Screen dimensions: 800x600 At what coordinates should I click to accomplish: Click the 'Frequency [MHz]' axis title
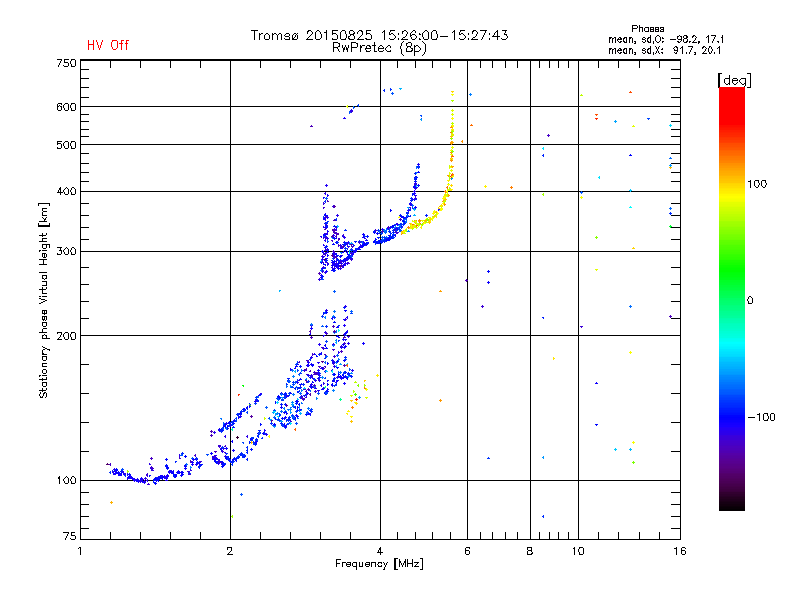pyautogui.click(x=379, y=564)
